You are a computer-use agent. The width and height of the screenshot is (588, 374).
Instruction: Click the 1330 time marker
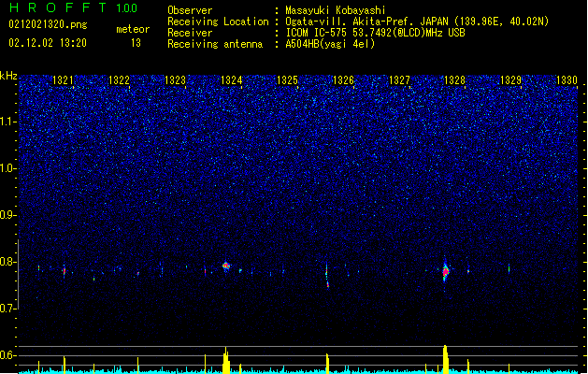pyautogui.click(x=567, y=80)
